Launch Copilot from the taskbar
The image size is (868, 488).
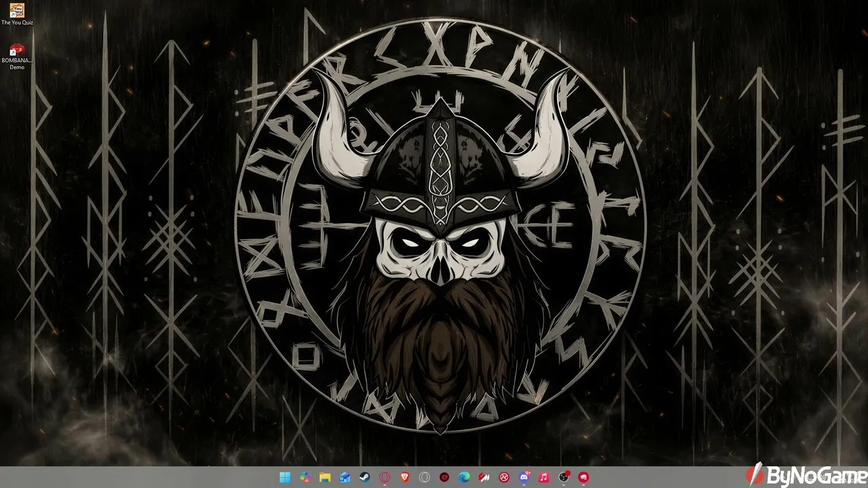point(305,477)
